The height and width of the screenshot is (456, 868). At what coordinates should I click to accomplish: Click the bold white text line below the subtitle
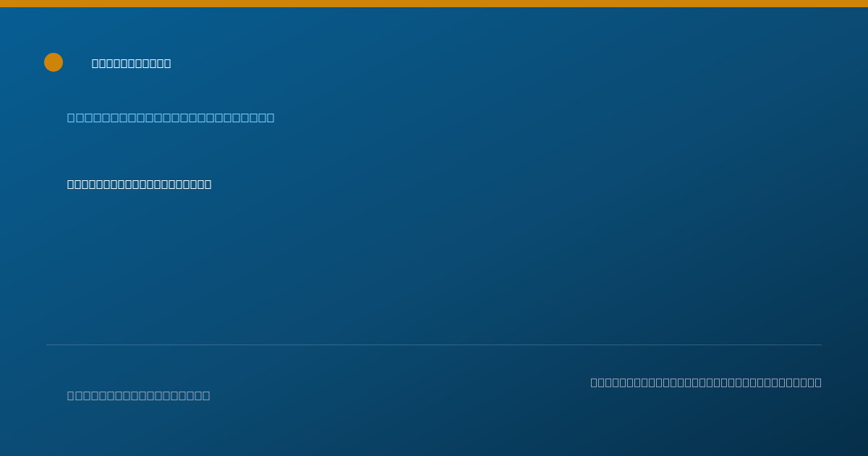139,184
